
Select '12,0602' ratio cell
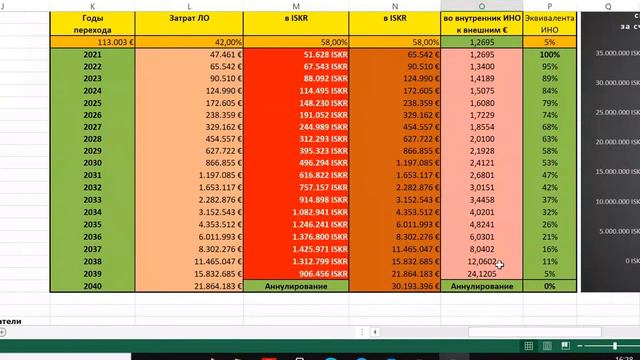tap(482, 261)
